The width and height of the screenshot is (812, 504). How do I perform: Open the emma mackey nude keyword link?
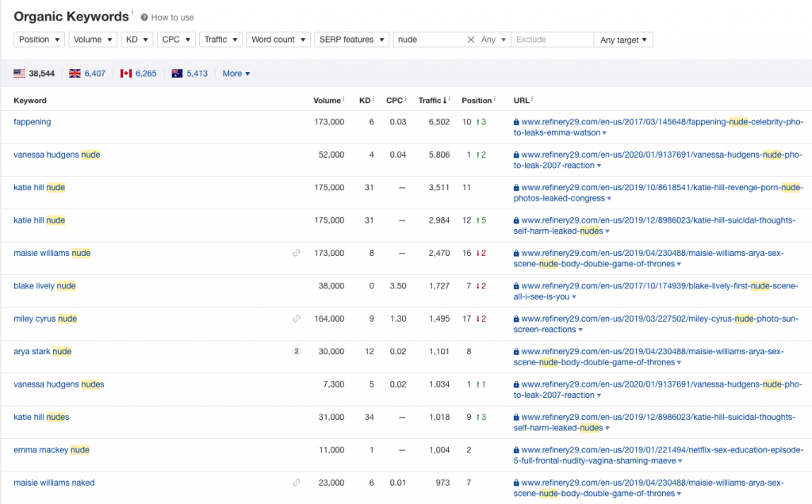(x=52, y=449)
